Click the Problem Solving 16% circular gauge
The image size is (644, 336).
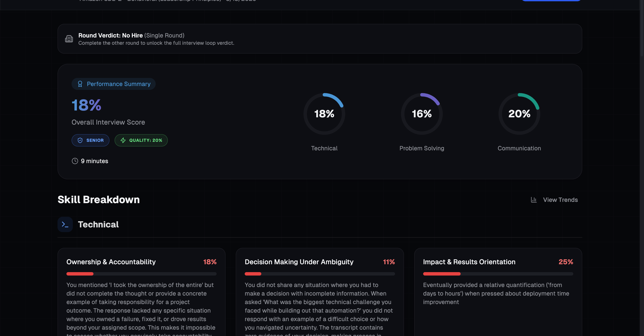tap(421, 114)
